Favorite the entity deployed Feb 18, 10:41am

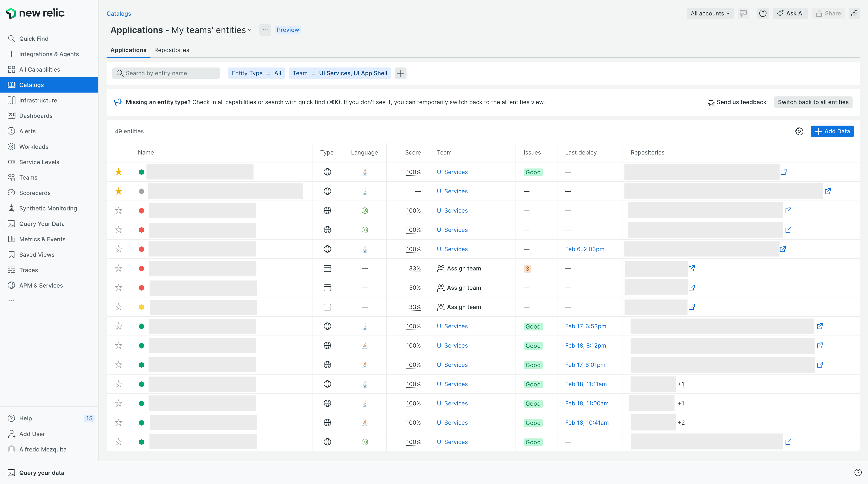pyautogui.click(x=119, y=423)
